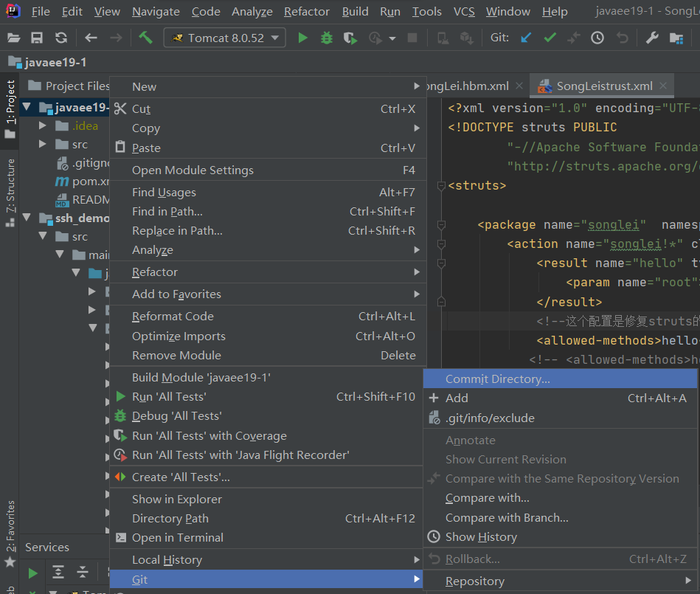
Task: Run Tomcat with the green play icon
Action: 302,38
